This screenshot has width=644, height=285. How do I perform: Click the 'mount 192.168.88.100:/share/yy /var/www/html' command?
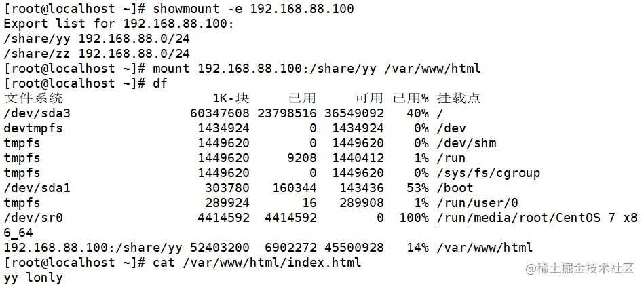[x=317, y=68]
